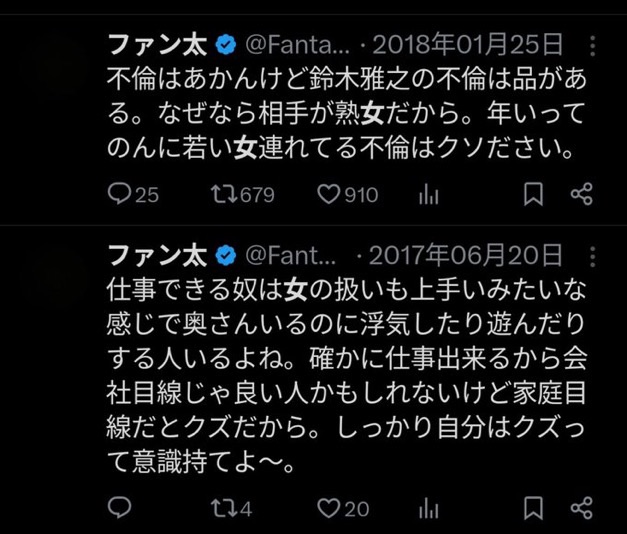Image resolution: width=627 pixels, height=534 pixels.
Task: Reply to the 2018 tweet with 25 replies
Action: (x=120, y=194)
